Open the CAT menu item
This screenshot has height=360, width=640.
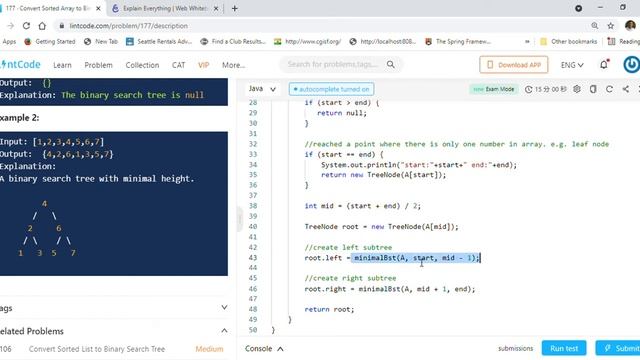(x=178, y=65)
